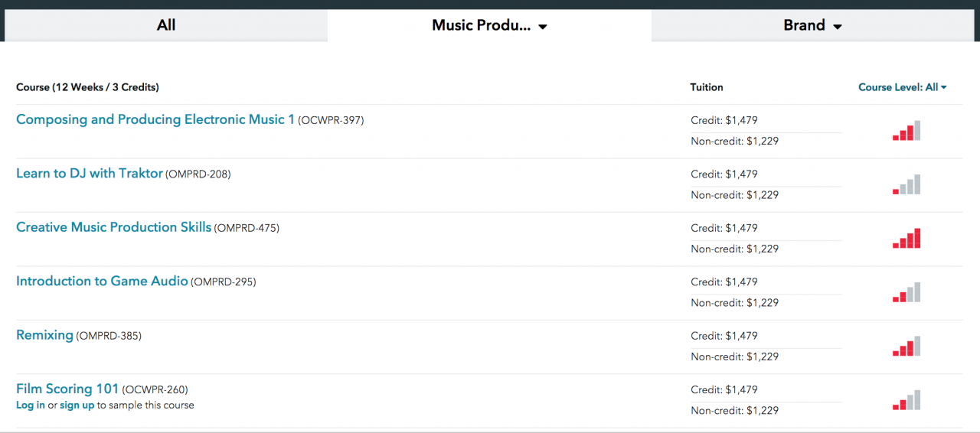Click level bars icon for Composing and Producing Electronic Music 1

tap(906, 132)
